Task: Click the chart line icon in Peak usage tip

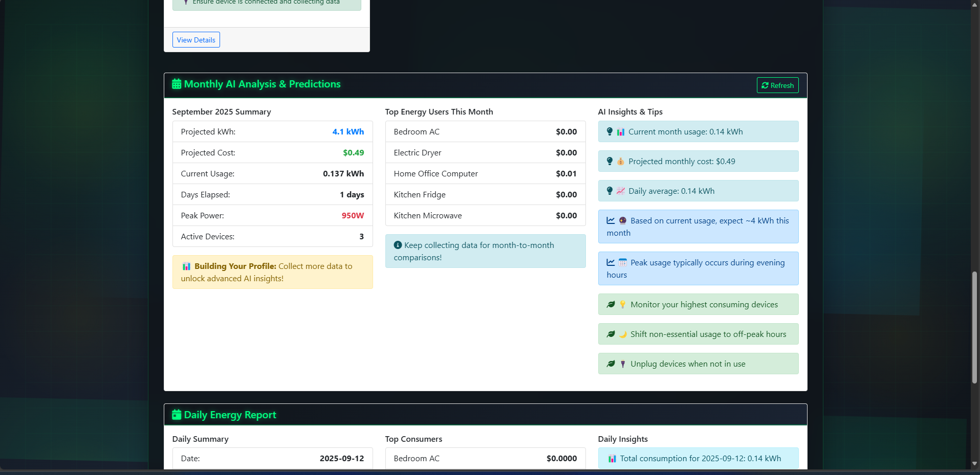Action: (x=611, y=262)
